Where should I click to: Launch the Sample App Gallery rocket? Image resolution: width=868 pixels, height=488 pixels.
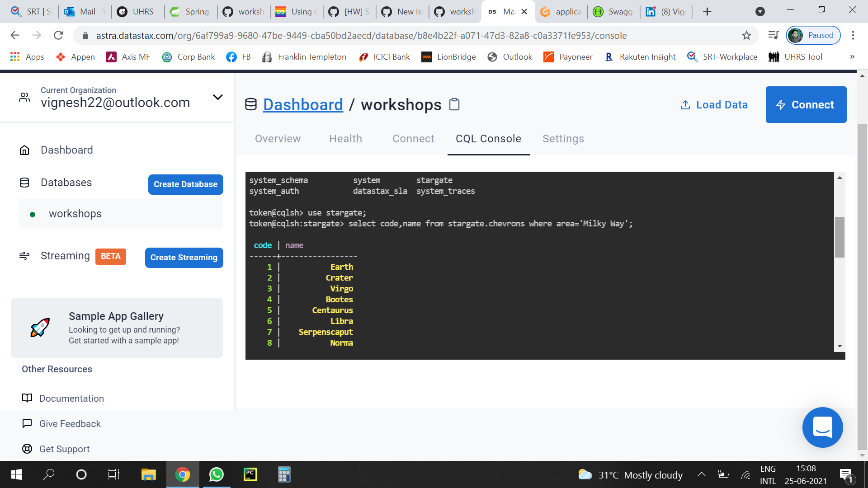pyautogui.click(x=40, y=328)
